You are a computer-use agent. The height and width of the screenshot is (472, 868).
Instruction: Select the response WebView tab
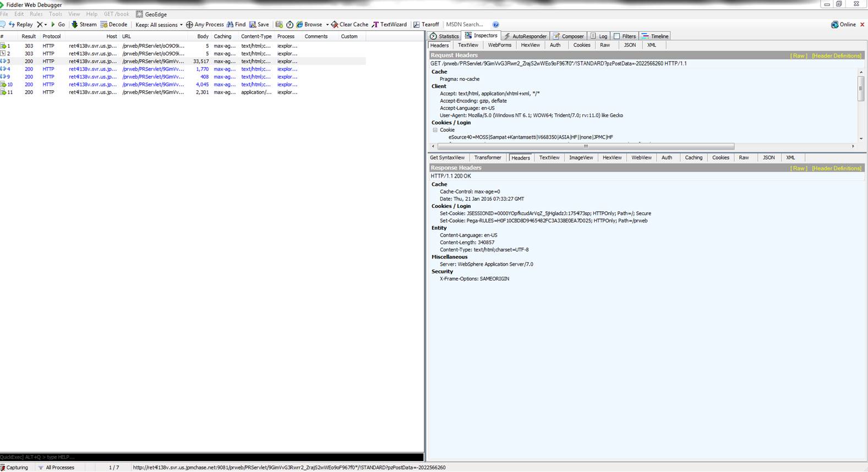(x=641, y=158)
